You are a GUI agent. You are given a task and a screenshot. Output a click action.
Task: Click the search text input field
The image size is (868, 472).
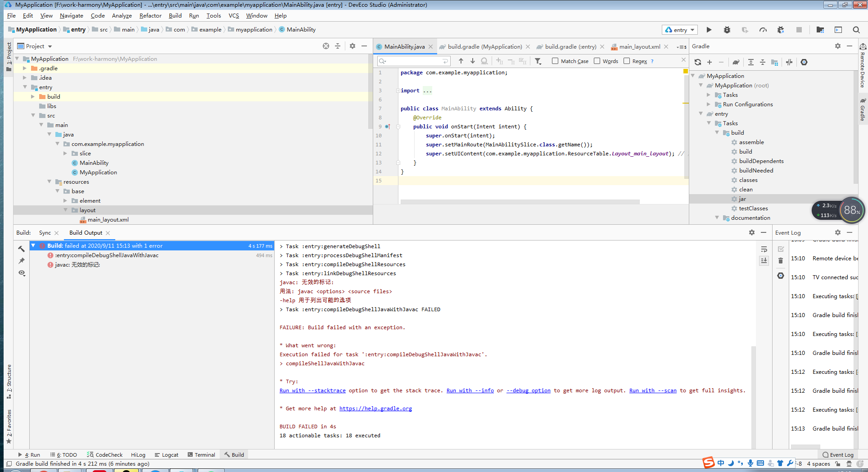[414, 61]
